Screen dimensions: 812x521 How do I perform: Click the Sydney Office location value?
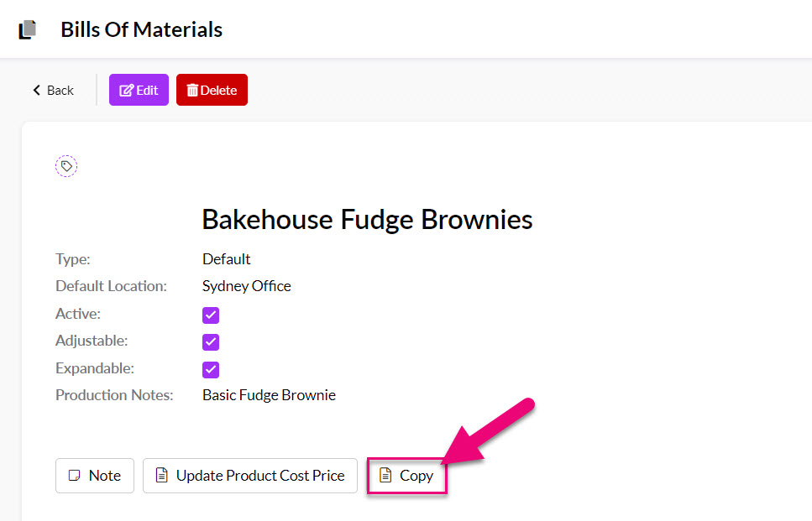247,286
